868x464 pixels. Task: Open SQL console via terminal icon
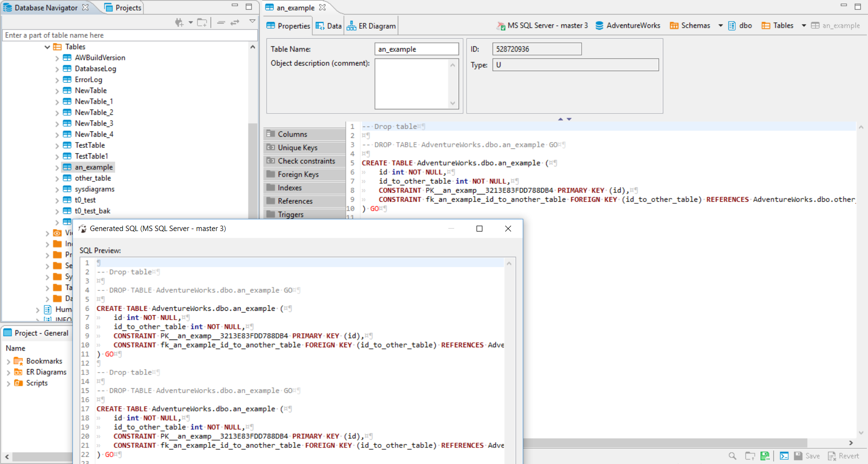pyautogui.click(x=784, y=456)
